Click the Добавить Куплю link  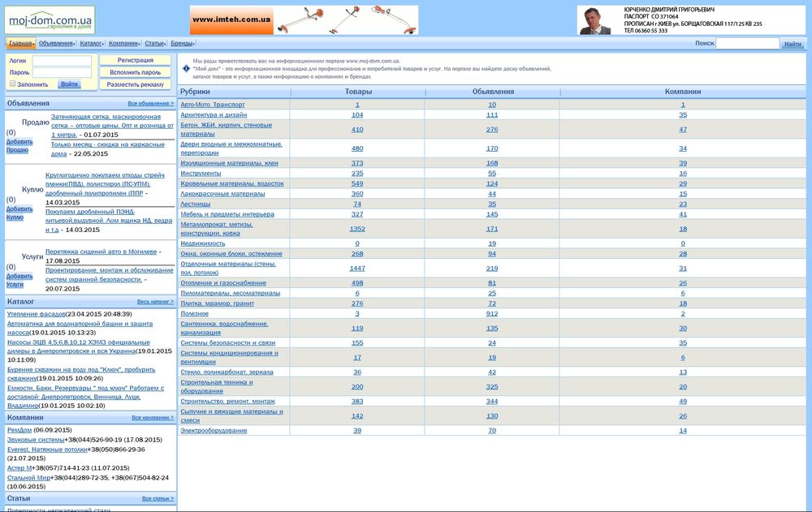(19, 213)
